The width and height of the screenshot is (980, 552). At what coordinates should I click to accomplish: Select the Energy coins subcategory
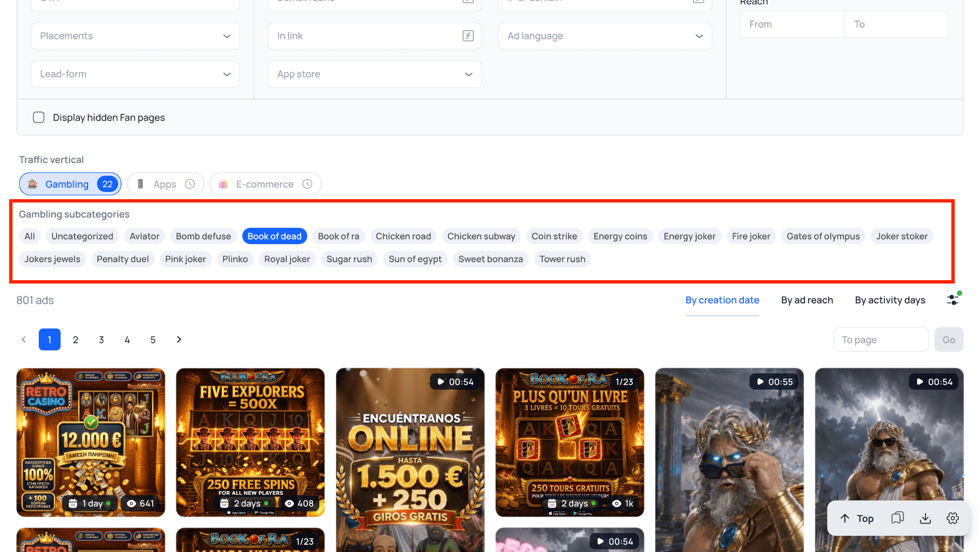click(620, 236)
